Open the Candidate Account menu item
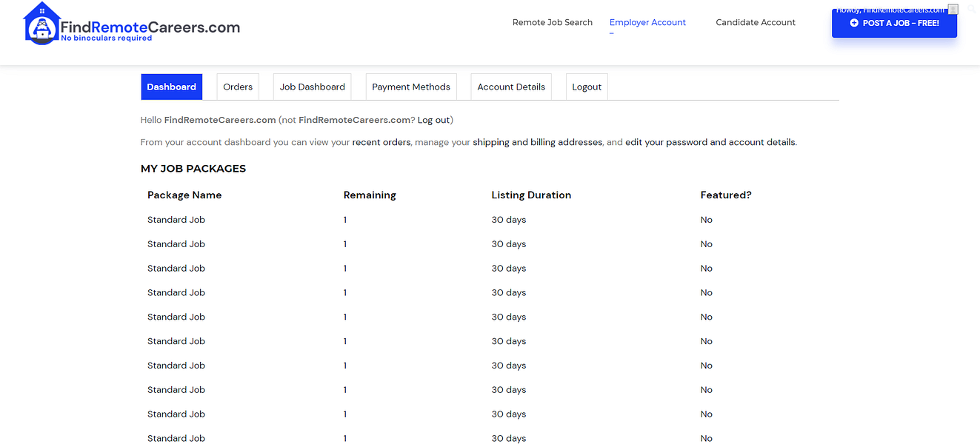 point(756,22)
